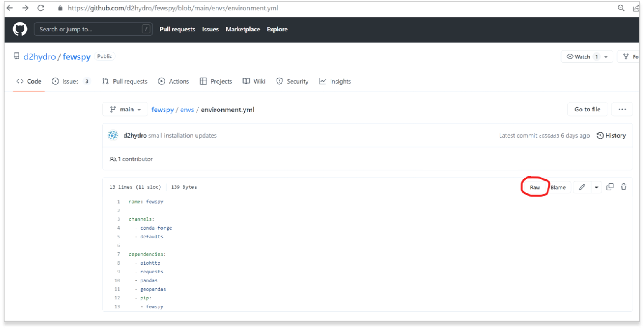
Task: Go to Marketplace in the header
Action: coord(243,29)
